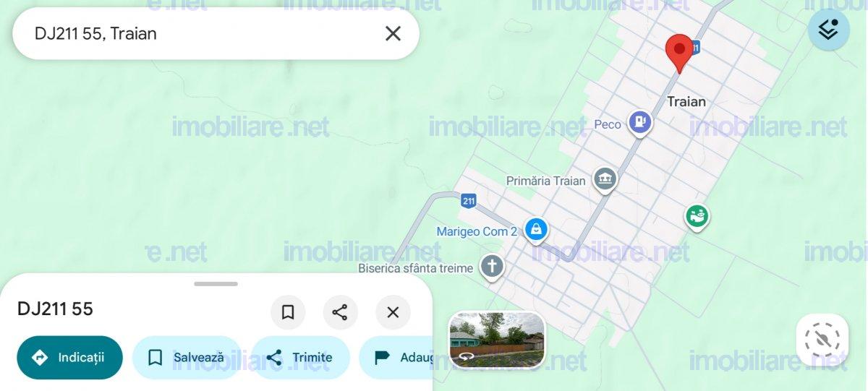Click the round bookmark icon button
This screenshot has width=868, height=391.
(x=288, y=312)
